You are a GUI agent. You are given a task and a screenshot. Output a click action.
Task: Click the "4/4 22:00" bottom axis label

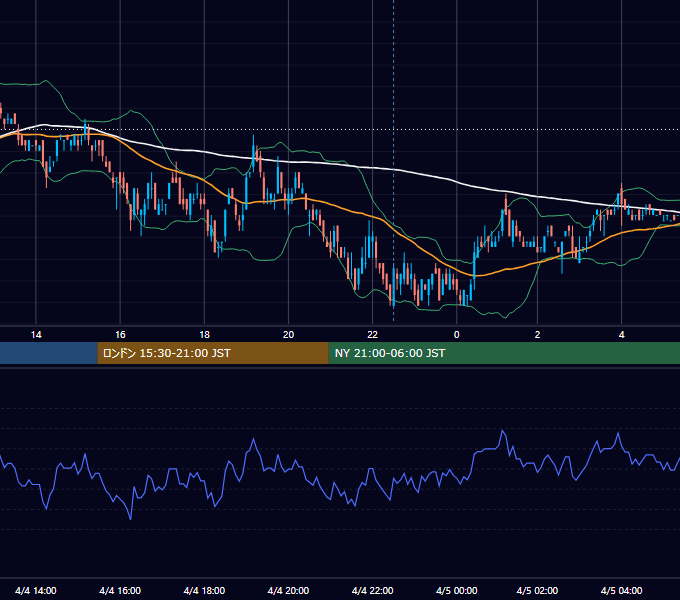click(373, 590)
